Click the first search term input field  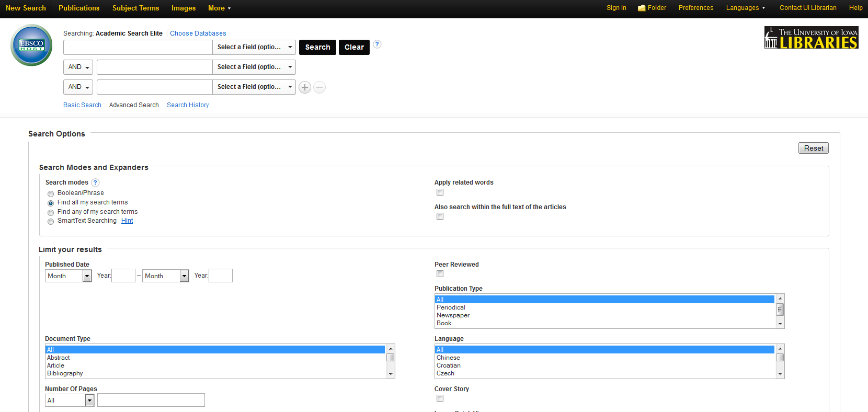click(138, 47)
